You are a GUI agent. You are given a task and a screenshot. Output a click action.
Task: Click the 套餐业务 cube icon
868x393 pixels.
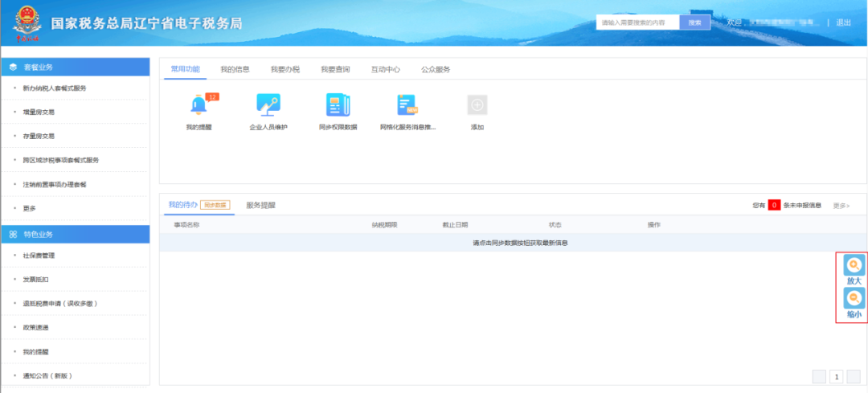click(14, 67)
